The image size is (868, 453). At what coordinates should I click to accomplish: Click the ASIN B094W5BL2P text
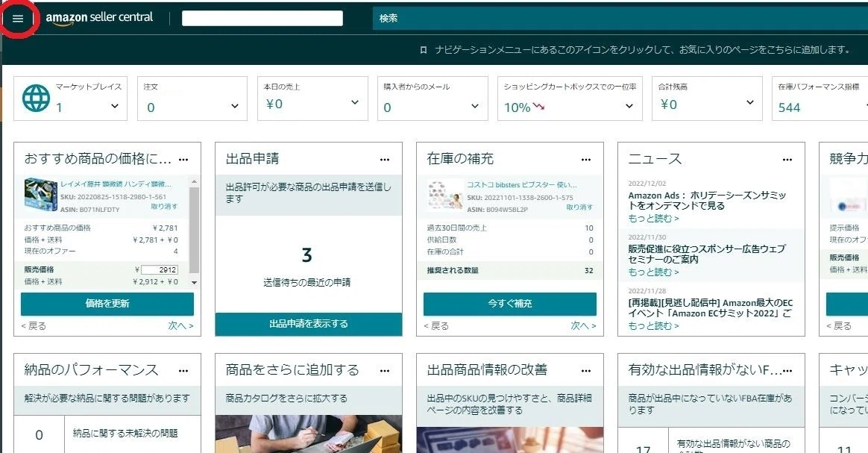pos(497,209)
